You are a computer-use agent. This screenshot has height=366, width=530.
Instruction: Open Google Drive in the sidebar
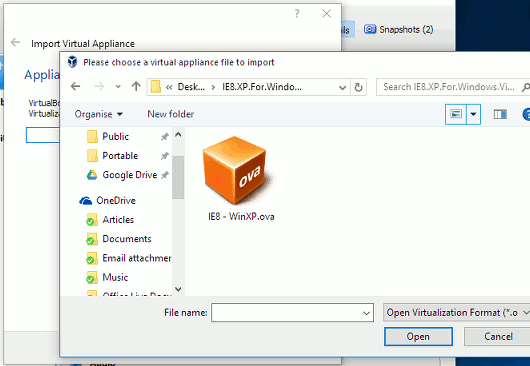pyautogui.click(x=130, y=175)
